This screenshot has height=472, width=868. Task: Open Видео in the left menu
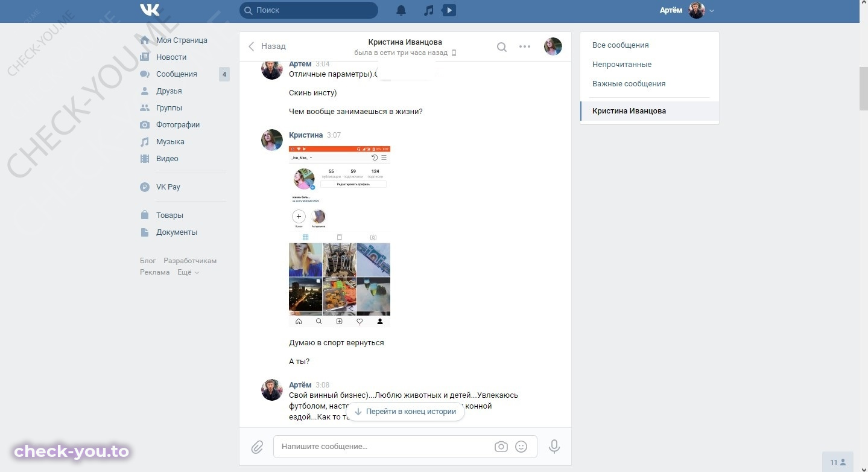pyautogui.click(x=167, y=159)
